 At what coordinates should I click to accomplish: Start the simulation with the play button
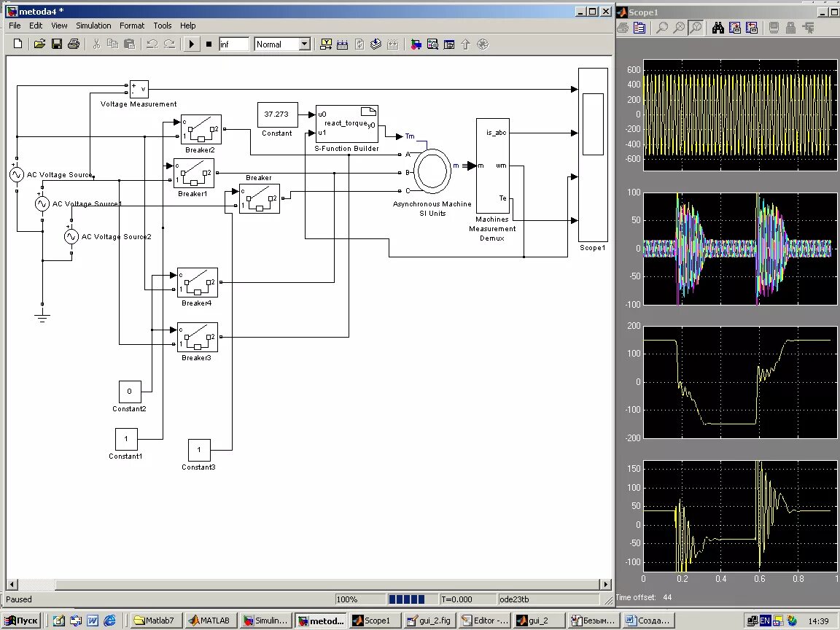click(x=191, y=44)
